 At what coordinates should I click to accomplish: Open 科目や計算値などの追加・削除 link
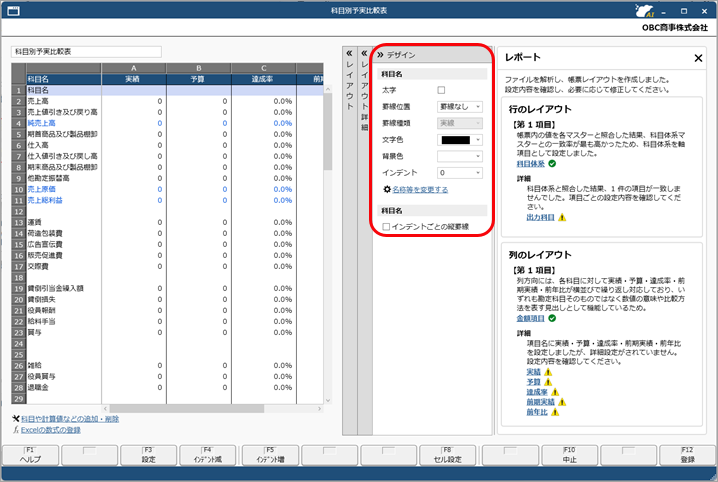pos(70,419)
